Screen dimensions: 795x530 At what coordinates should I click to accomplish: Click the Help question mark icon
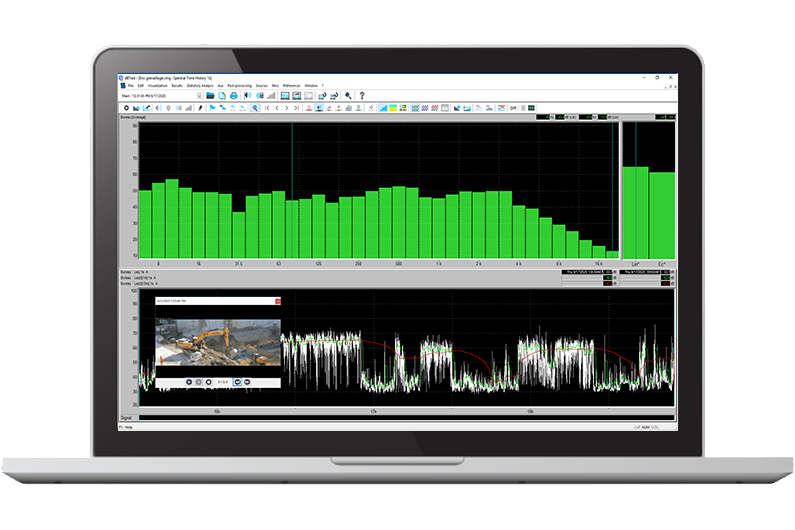pyautogui.click(x=361, y=96)
